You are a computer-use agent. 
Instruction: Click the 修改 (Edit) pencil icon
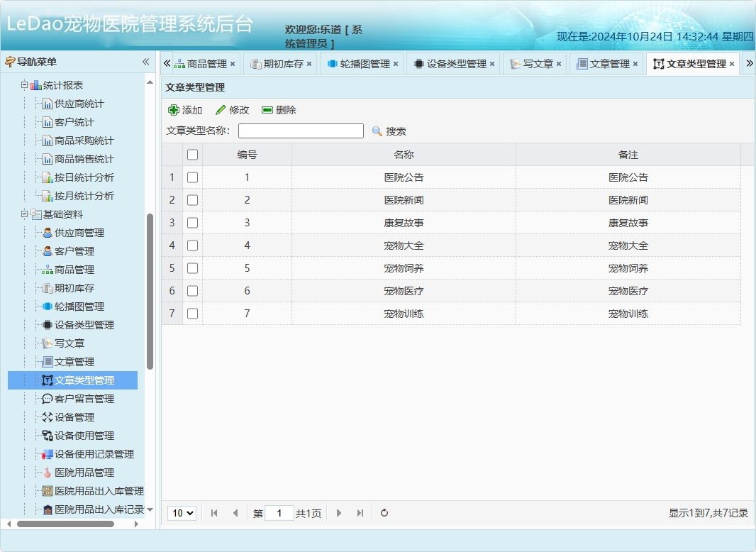[x=221, y=109]
